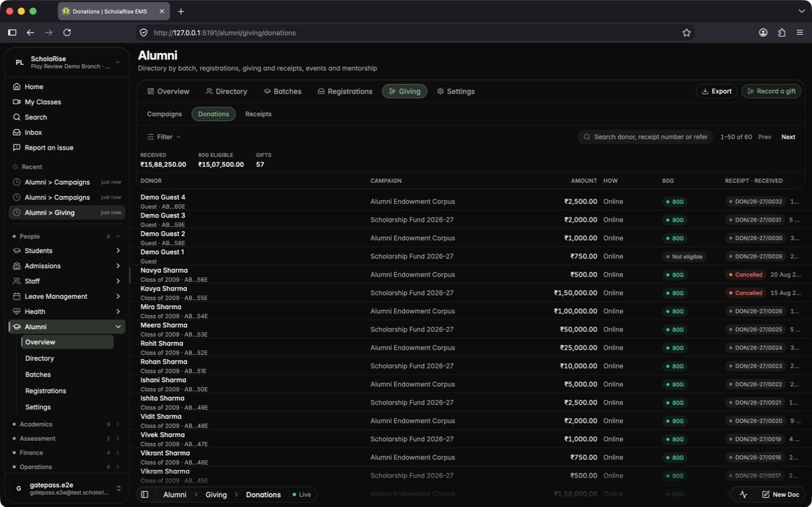The height and width of the screenshot is (507, 812).
Task: Click the browser reload icon
Action: point(67,32)
